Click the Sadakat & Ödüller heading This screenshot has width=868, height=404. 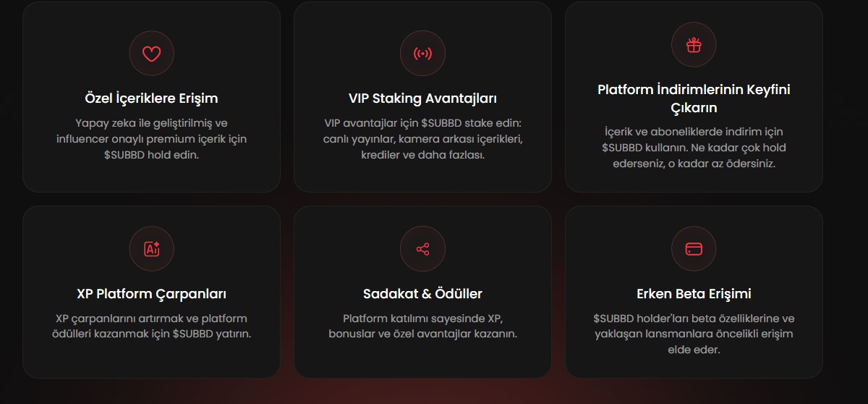click(422, 294)
